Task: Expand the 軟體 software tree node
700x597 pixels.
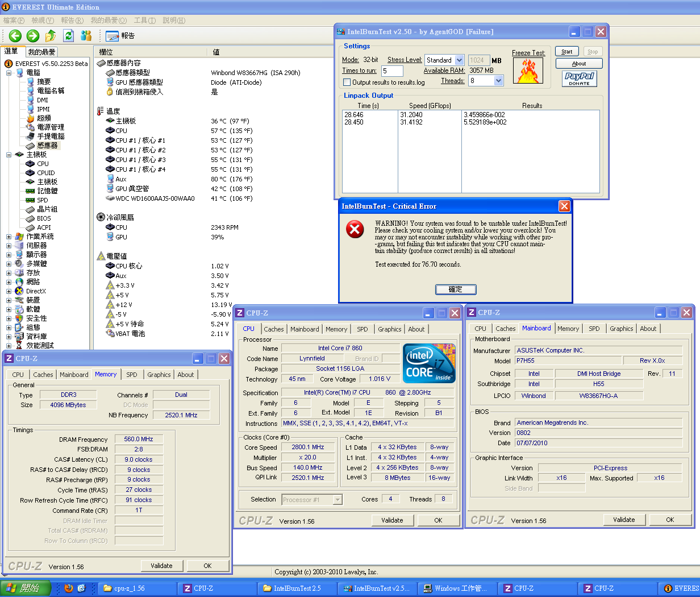Action: (9, 309)
